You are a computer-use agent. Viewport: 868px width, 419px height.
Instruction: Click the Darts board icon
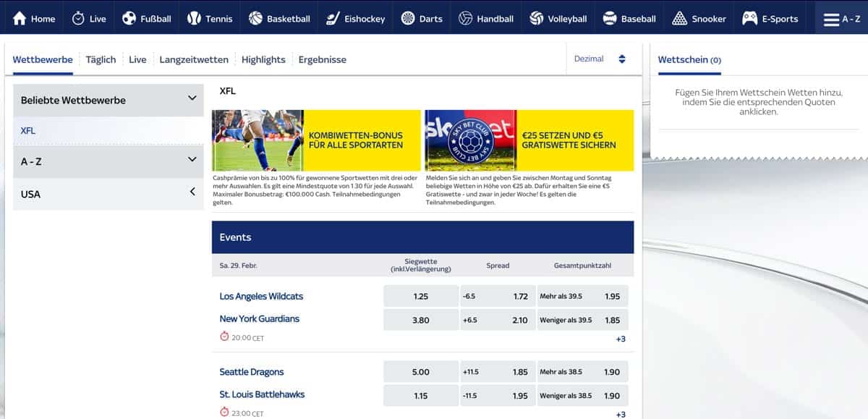pyautogui.click(x=408, y=19)
